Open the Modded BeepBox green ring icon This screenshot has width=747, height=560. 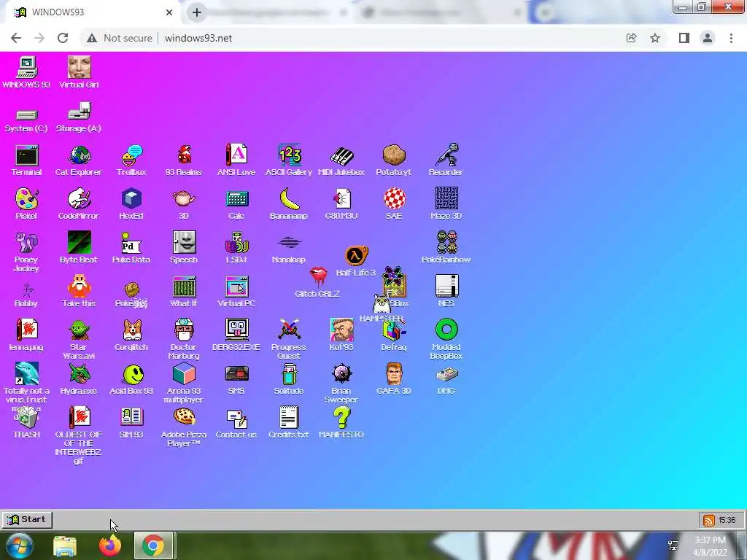447,330
